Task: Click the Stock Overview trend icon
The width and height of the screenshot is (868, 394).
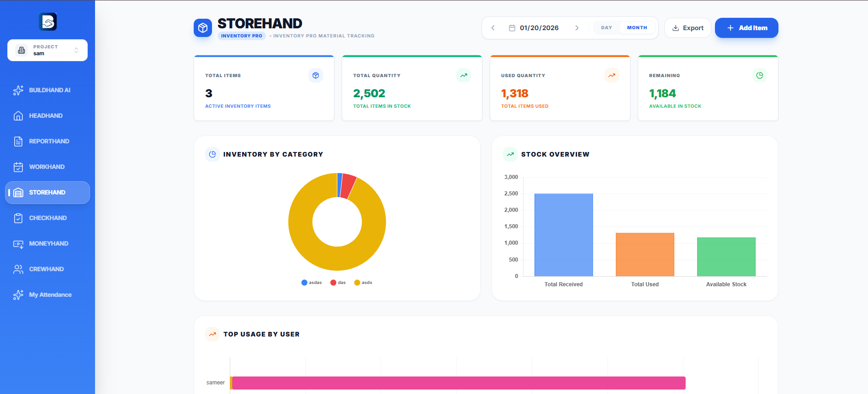Action: 510,154
